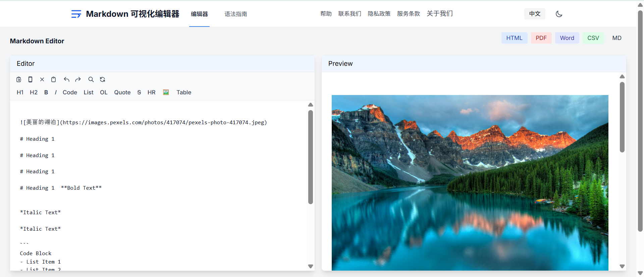Click the image markdown line in the editor
The image size is (644, 277).
(x=144, y=122)
